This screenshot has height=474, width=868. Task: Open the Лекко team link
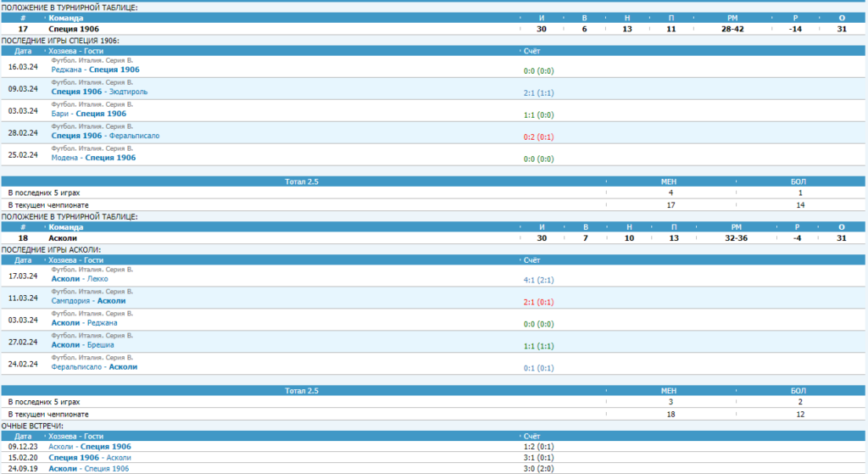(x=97, y=279)
